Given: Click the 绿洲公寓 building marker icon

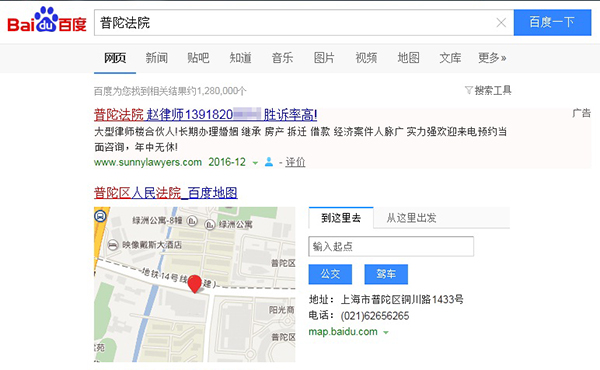Looking at the screenshot, I should coord(210,225).
